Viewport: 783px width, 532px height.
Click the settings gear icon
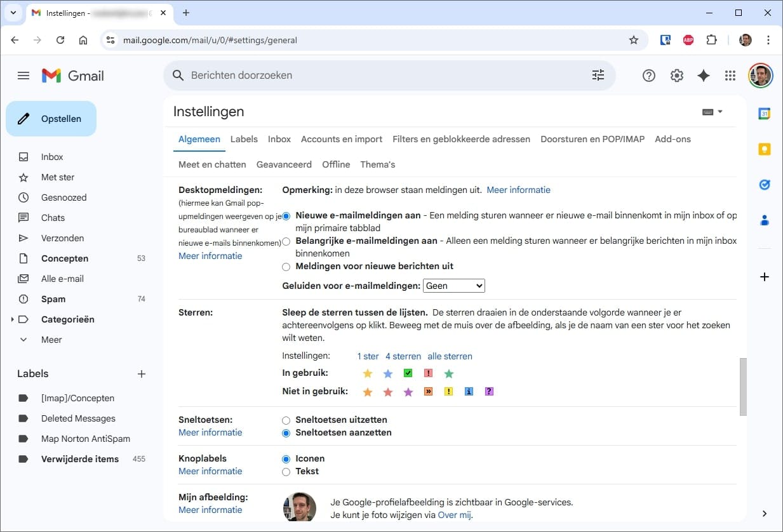click(677, 76)
